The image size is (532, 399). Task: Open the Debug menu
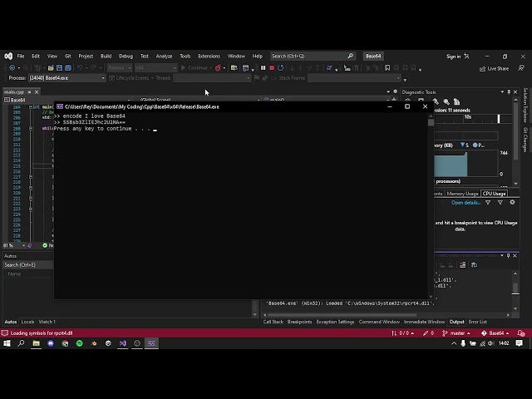point(126,56)
